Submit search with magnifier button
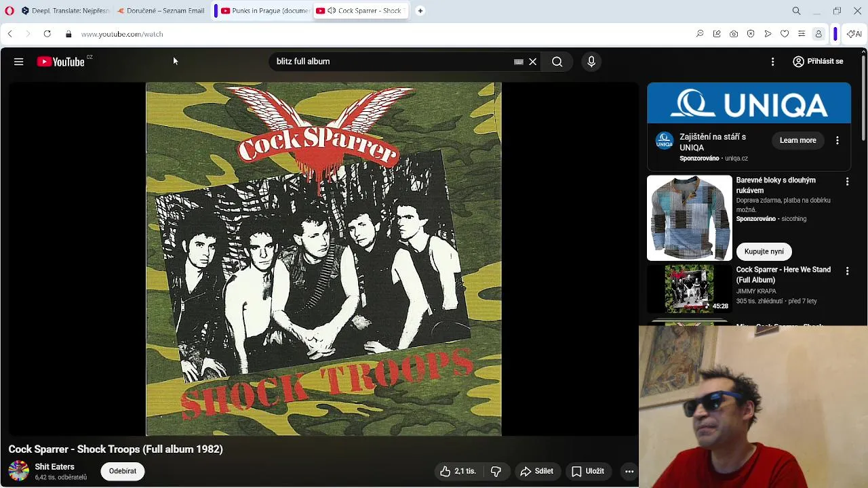The width and height of the screenshot is (868, 488). point(557,62)
